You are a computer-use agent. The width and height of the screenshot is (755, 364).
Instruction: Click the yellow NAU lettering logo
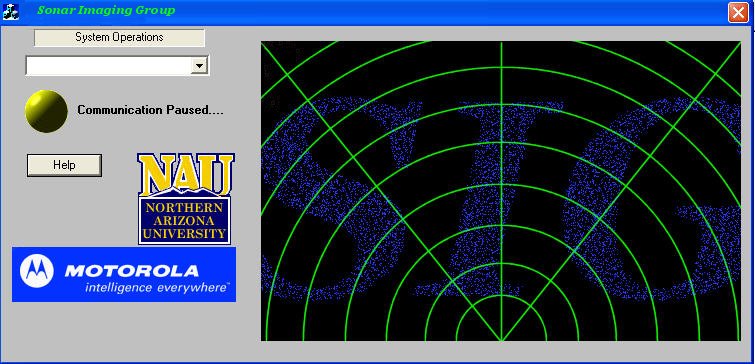click(186, 174)
